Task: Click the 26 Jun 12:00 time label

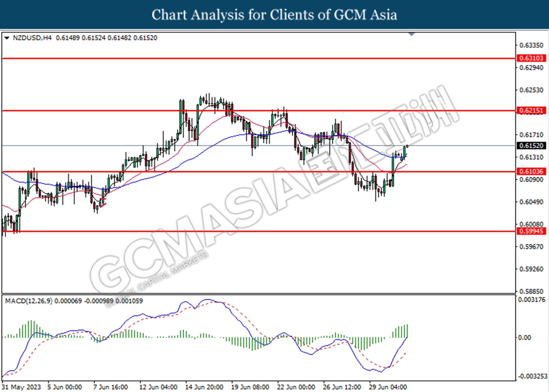Action: pos(342,387)
